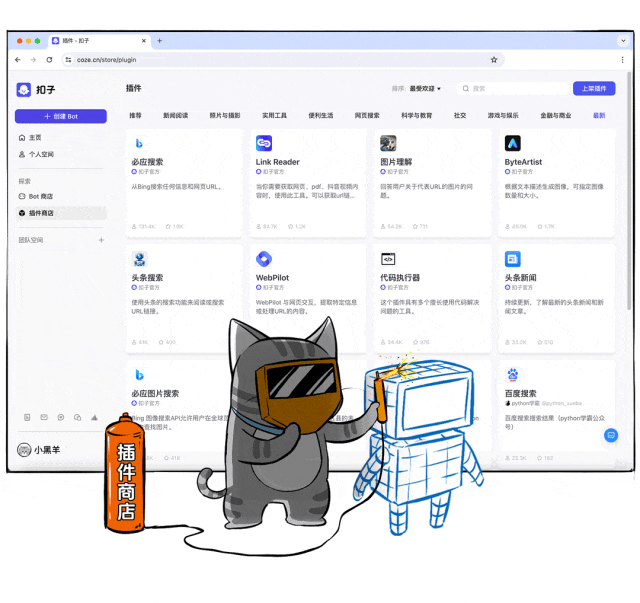Open Bot 商店 in sidebar
This screenshot has width=640, height=603.
coord(36,196)
